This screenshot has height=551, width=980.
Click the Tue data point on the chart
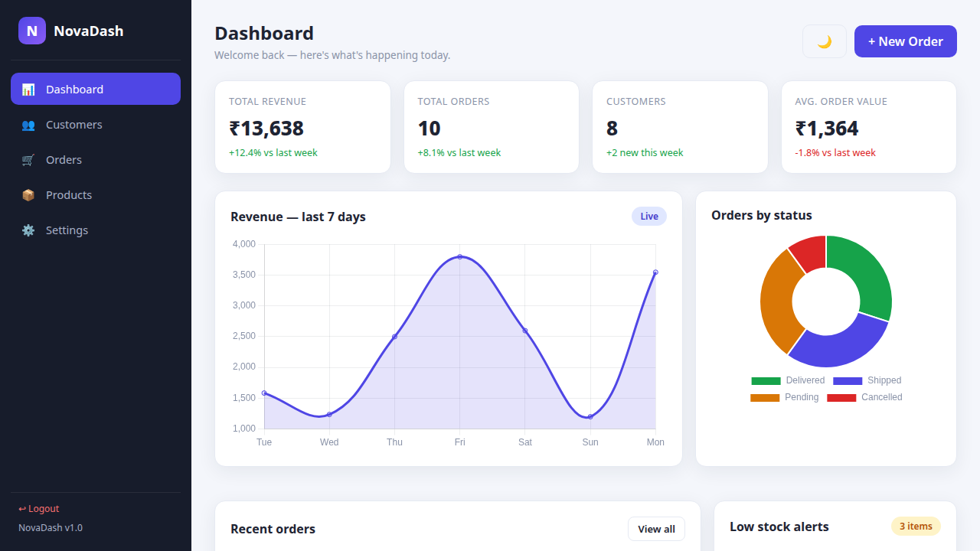[x=264, y=393]
